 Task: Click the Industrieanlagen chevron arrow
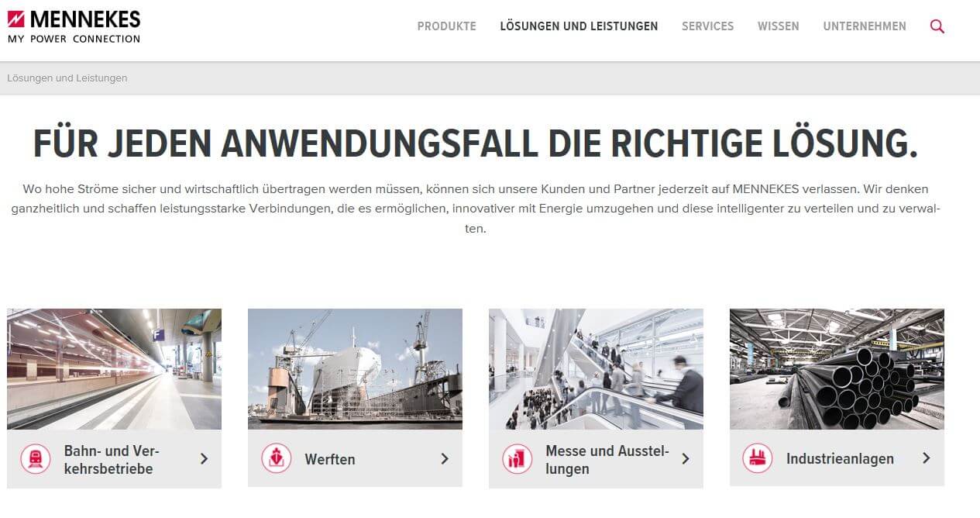click(x=927, y=458)
